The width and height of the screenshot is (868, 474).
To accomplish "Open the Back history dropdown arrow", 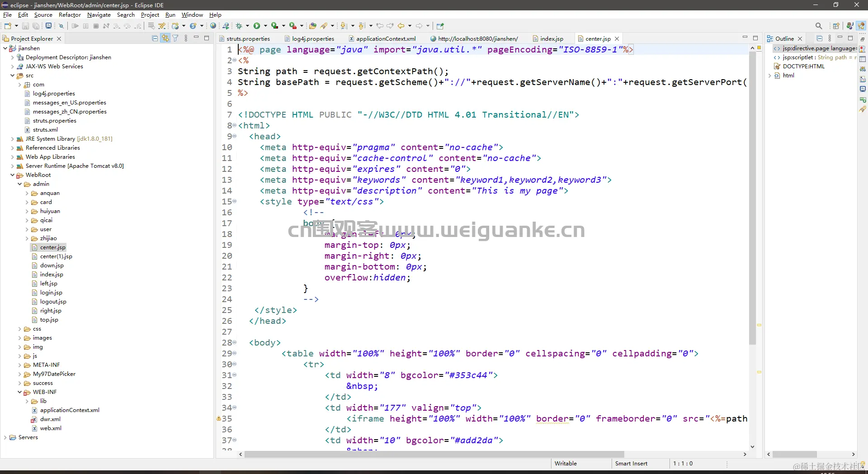I will [x=410, y=26].
